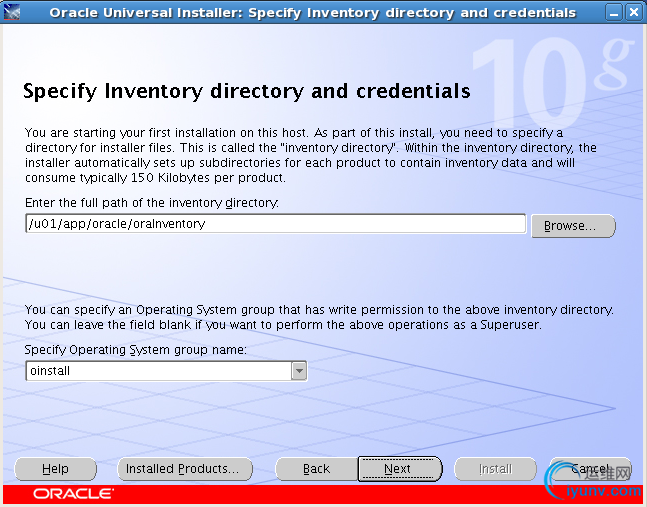647x507 pixels.
Task: Click the oinstall group name field
Action: pyautogui.click(x=159, y=370)
